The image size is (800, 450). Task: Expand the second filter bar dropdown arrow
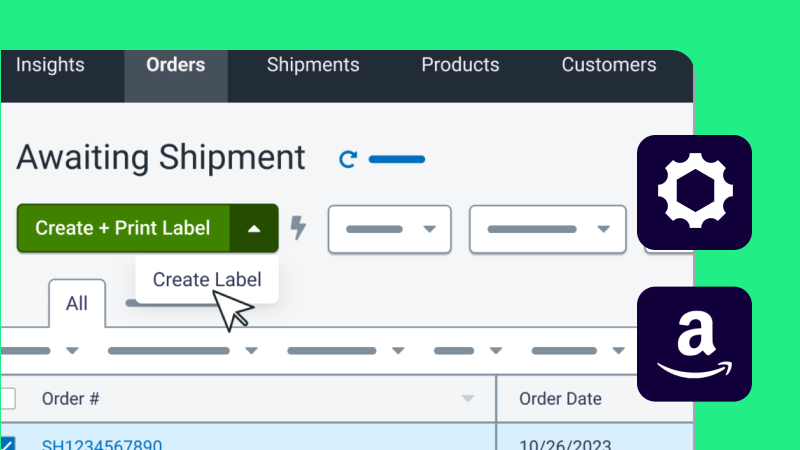(x=251, y=351)
